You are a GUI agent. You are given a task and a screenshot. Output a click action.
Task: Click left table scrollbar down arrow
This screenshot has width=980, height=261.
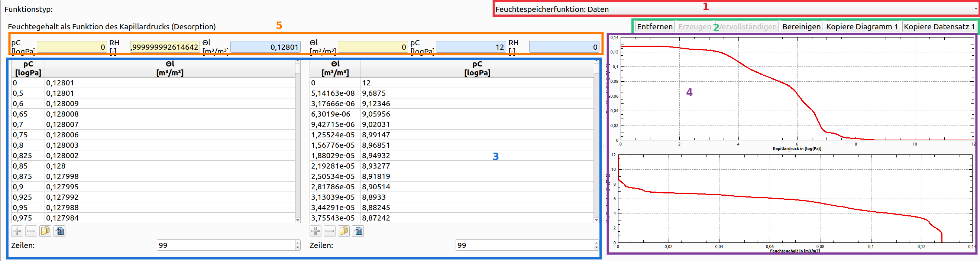tap(298, 221)
